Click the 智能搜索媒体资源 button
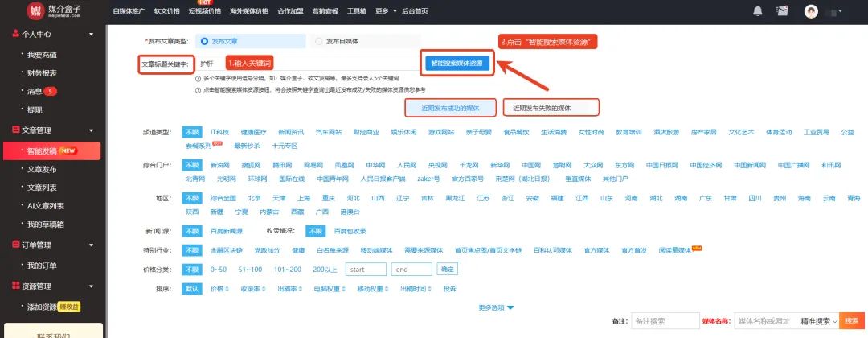Image resolution: width=868 pixels, height=338 pixels. (457, 63)
